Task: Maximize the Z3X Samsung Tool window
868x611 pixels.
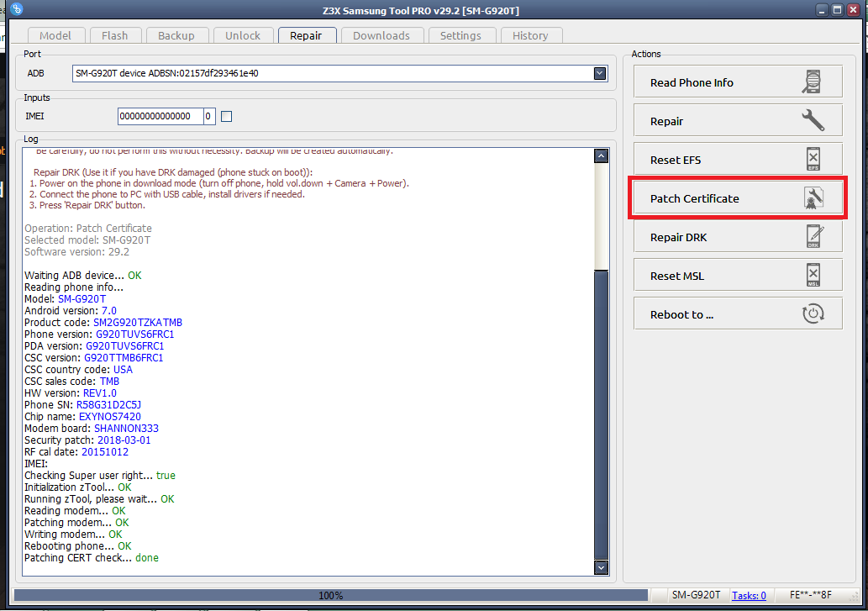Action: [837, 9]
